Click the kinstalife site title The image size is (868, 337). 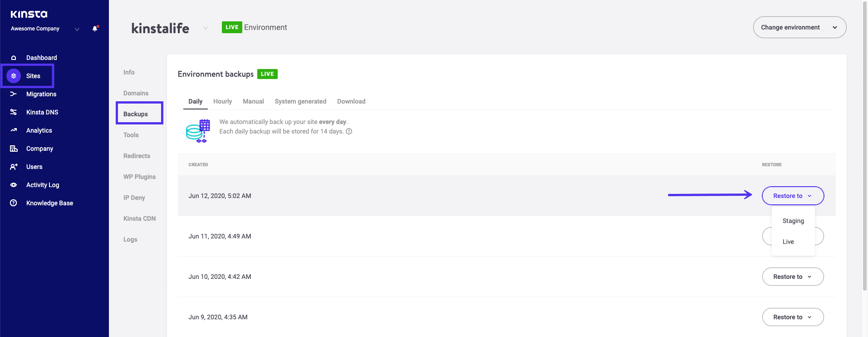click(x=160, y=28)
